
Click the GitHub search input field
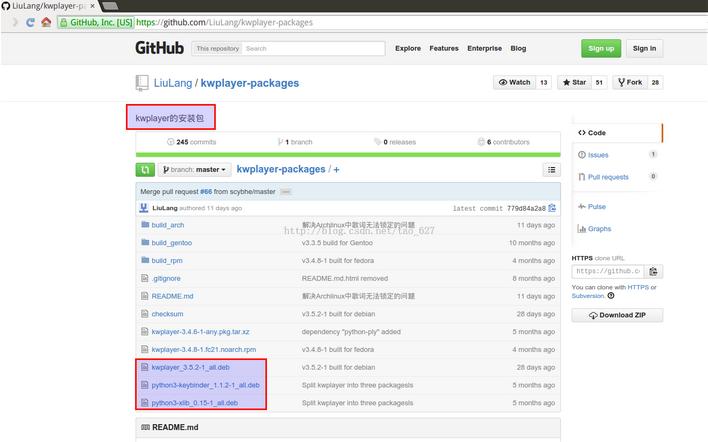[x=313, y=48]
